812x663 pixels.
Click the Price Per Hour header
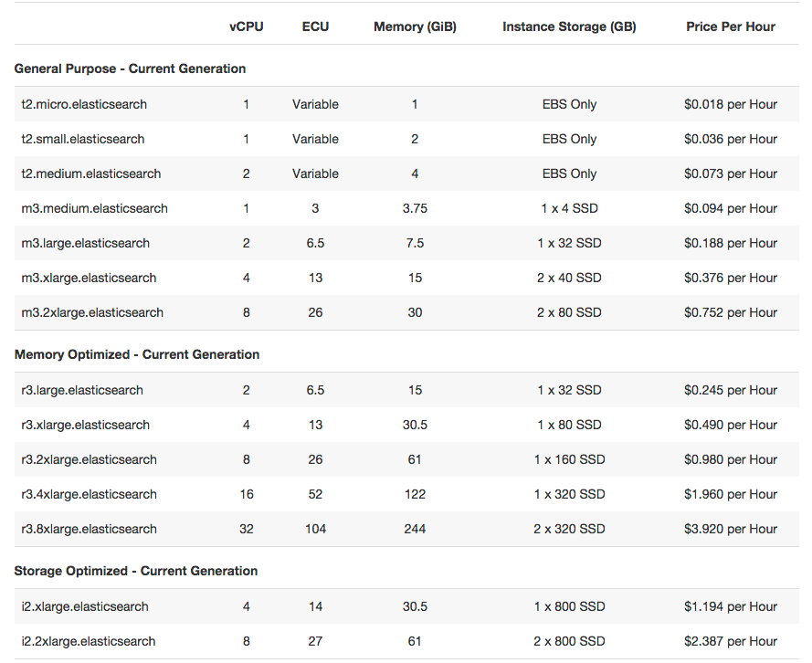731,26
